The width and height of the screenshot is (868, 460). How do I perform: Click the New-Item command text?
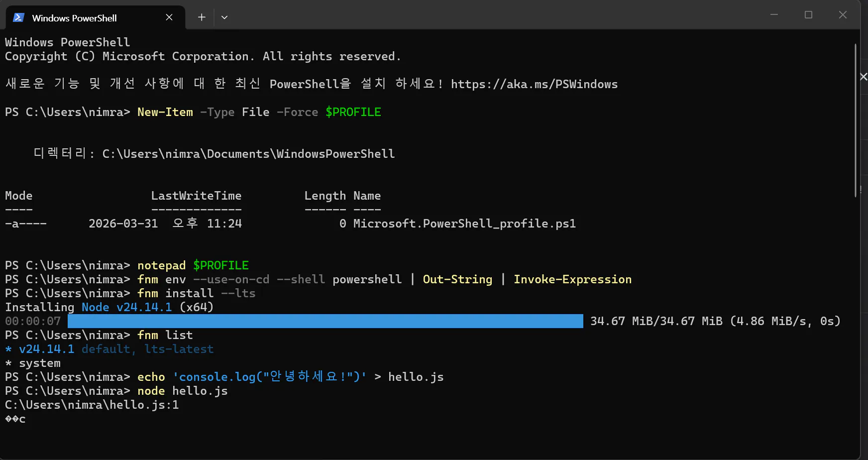tap(165, 112)
